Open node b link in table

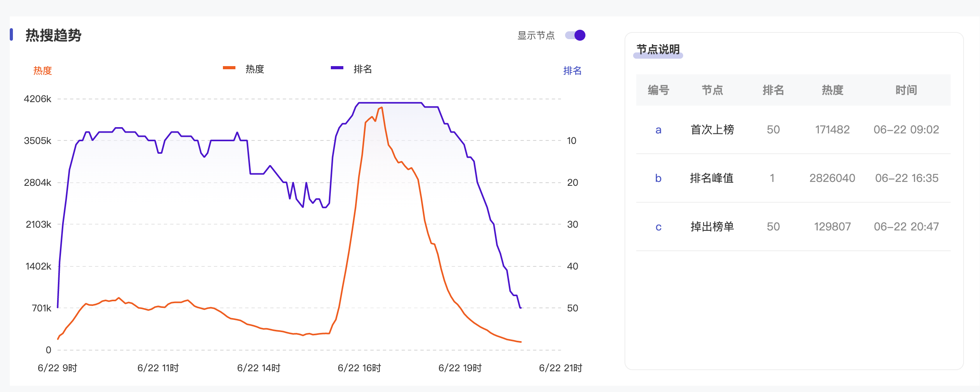click(x=659, y=178)
